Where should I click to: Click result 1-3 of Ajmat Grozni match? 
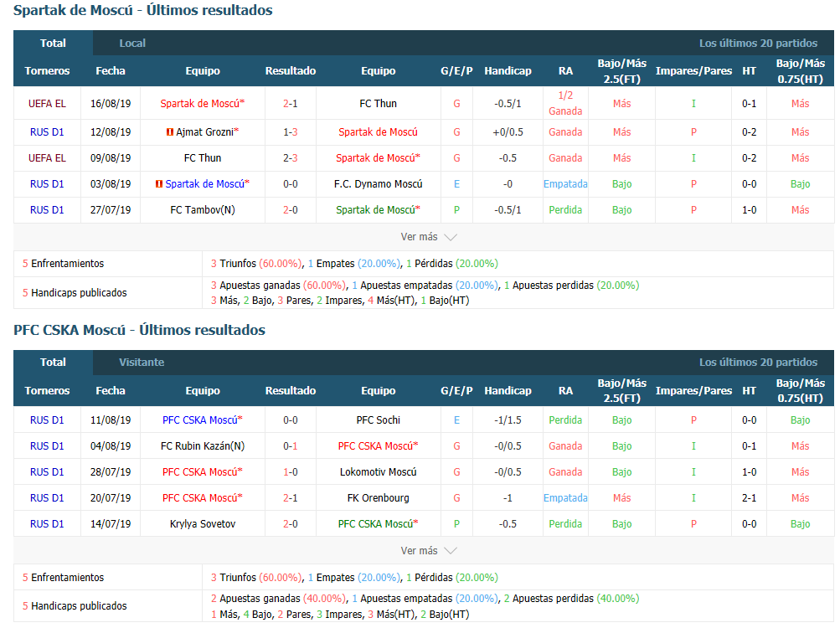pyautogui.click(x=291, y=131)
